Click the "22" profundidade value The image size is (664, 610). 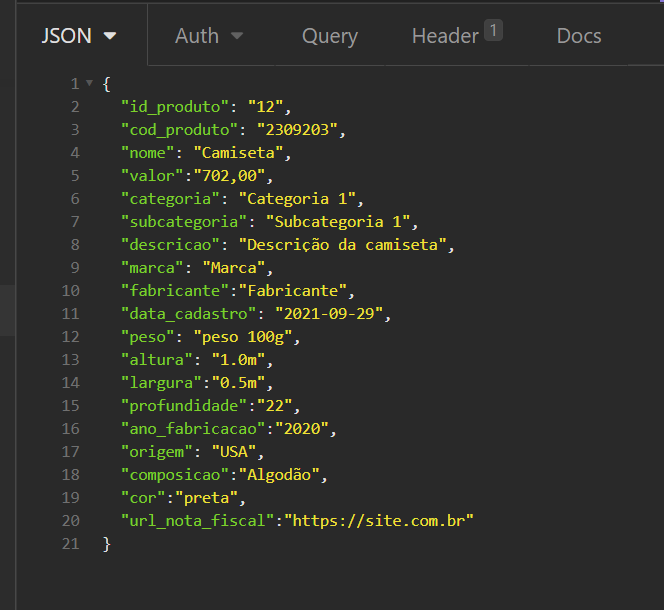point(274,405)
